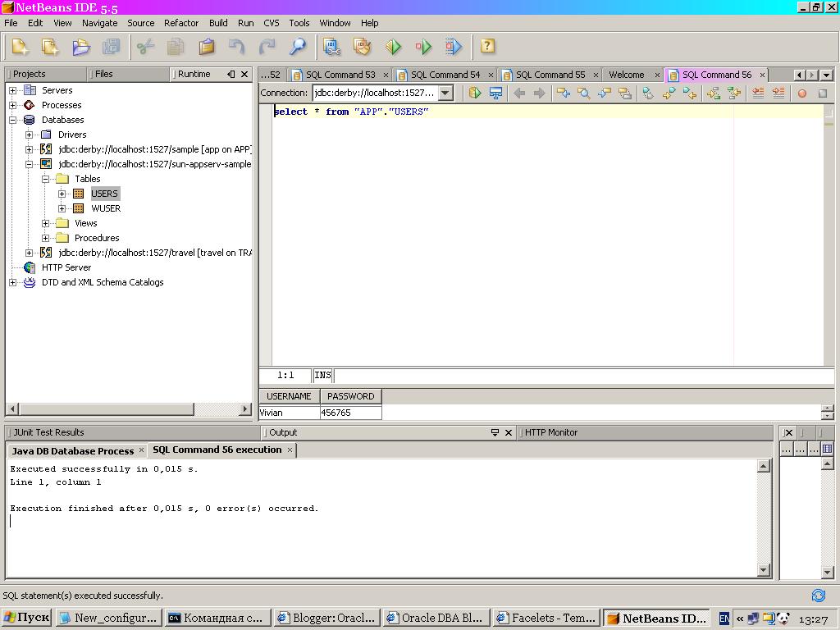Click the Redo arrow icon
Image resolution: width=840 pixels, height=630 pixels.
(267, 47)
